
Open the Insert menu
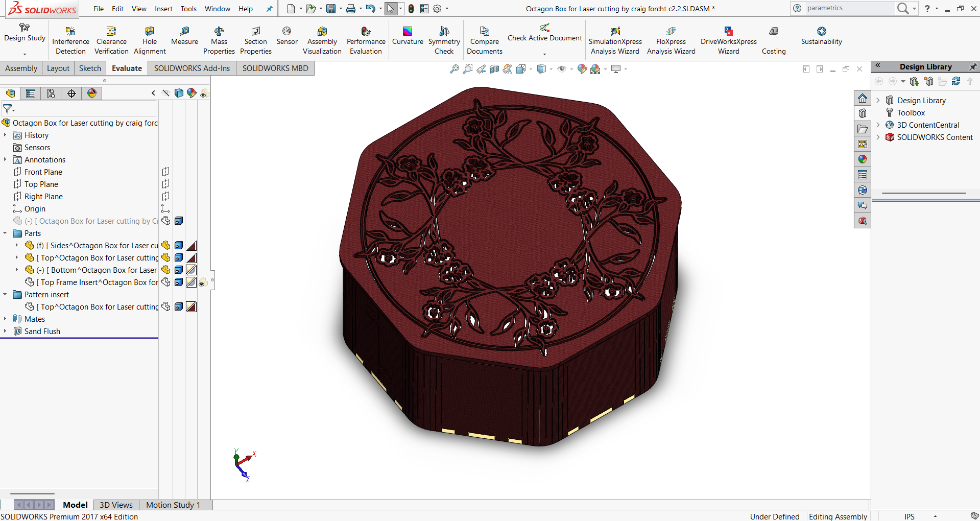point(163,9)
